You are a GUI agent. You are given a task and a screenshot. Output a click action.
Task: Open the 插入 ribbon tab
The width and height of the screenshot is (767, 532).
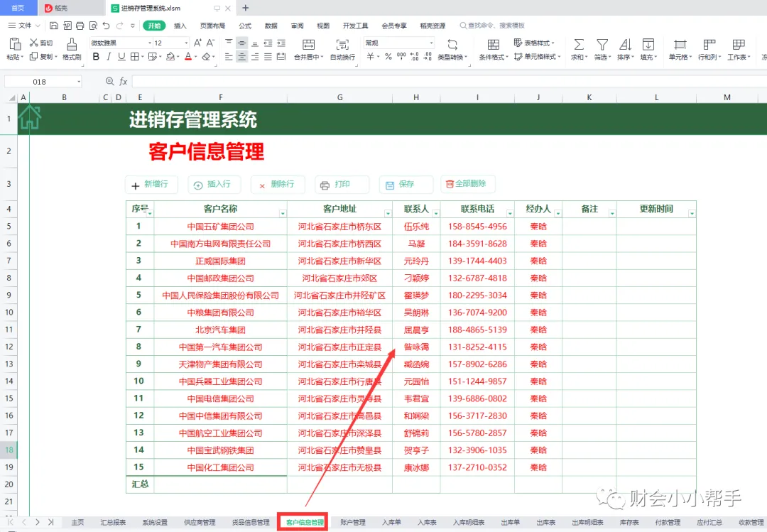point(180,26)
